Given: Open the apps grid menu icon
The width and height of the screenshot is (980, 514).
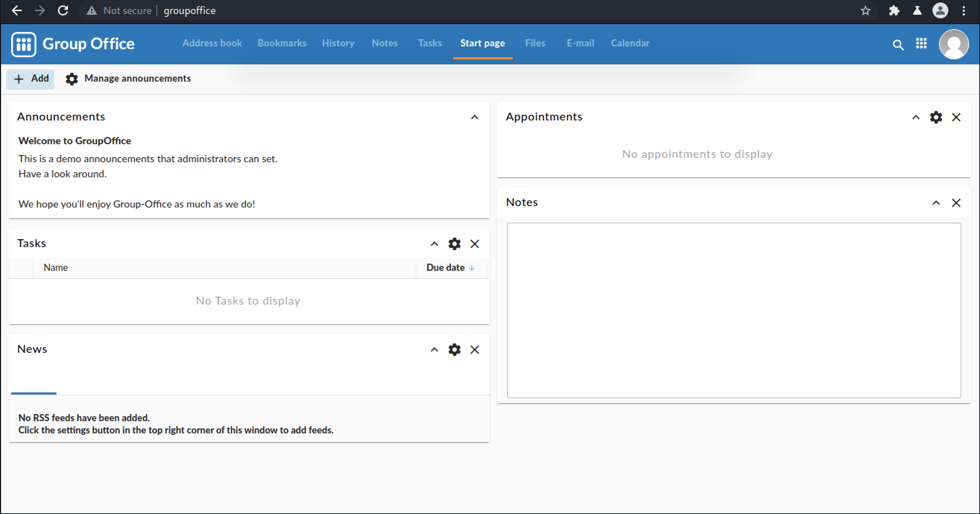Looking at the screenshot, I should (921, 43).
